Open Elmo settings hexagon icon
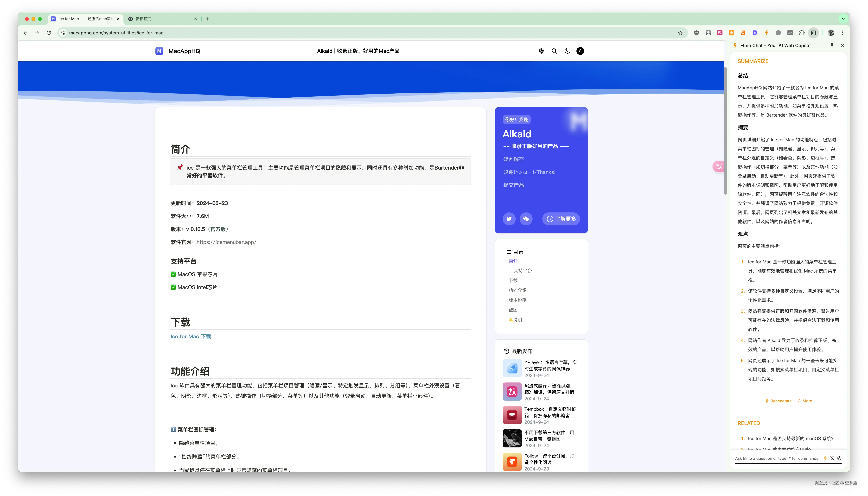Image resolution: width=868 pixels, height=496 pixels. click(x=839, y=458)
